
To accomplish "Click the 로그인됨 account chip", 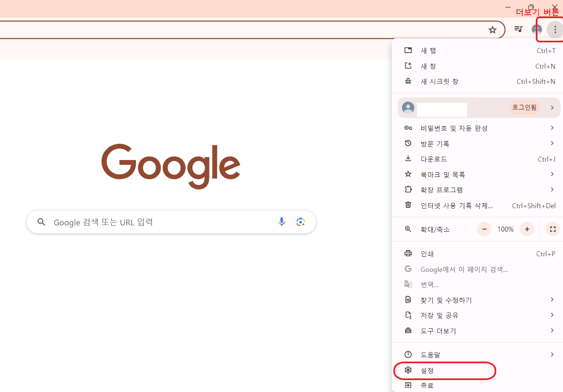I will [x=524, y=107].
